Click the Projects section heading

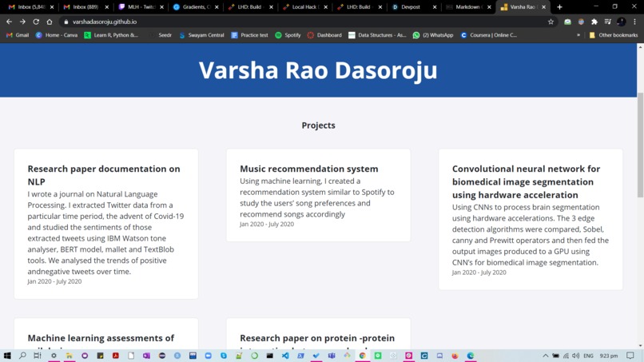318,125
